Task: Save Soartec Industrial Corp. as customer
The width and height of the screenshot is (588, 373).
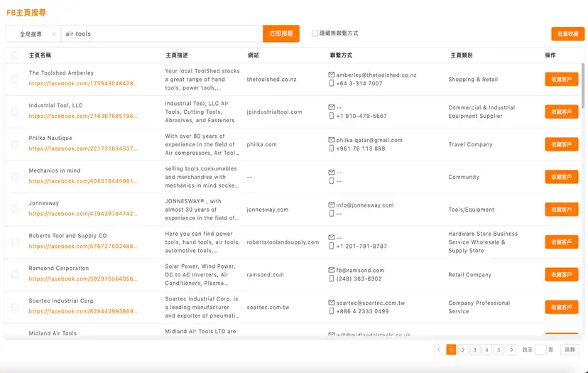Action: click(562, 307)
